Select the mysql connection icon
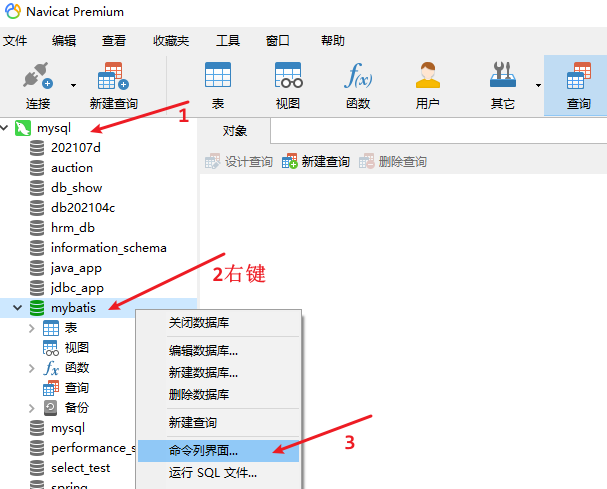The image size is (607, 489). pos(23,128)
